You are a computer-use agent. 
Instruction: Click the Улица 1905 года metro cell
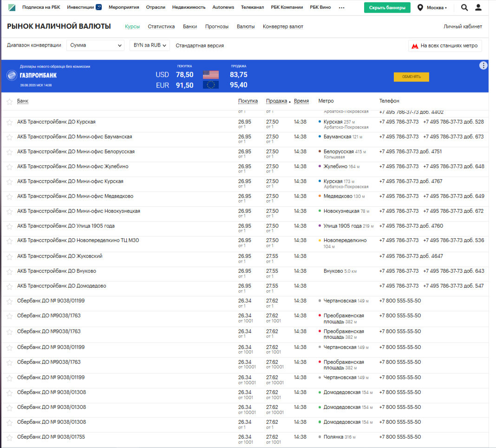[348, 226]
